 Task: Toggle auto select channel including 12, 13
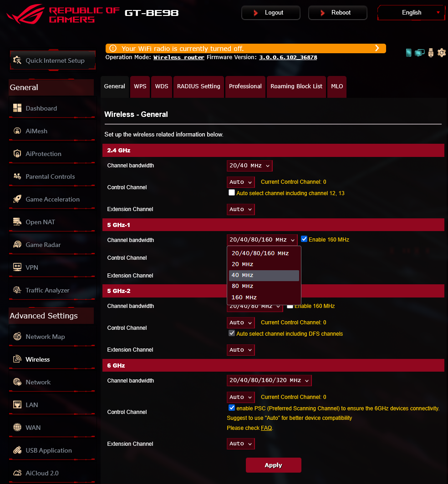pyautogui.click(x=231, y=192)
